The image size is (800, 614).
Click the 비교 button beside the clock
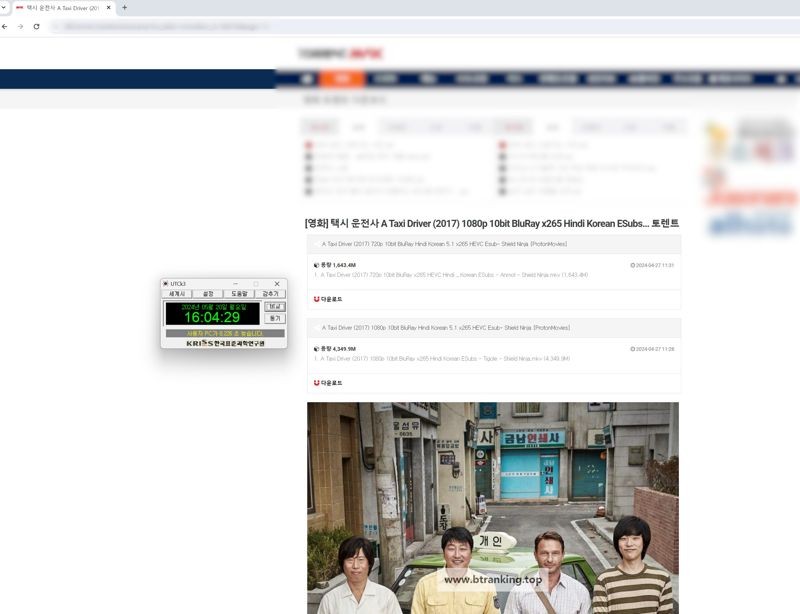[275, 306]
